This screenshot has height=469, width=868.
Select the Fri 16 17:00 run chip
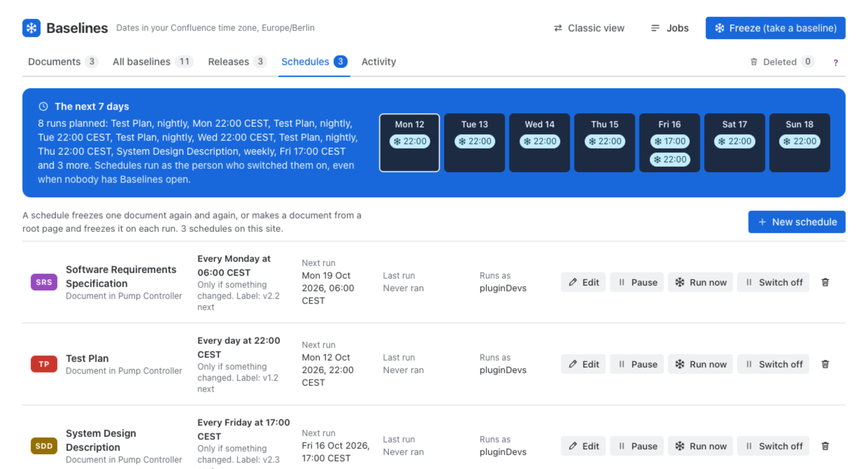[670, 141]
